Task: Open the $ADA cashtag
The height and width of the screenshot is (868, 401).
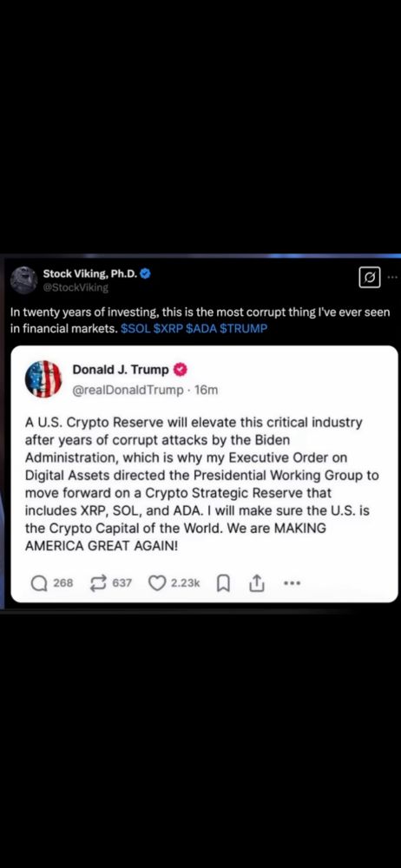Action: tap(202, 328)
